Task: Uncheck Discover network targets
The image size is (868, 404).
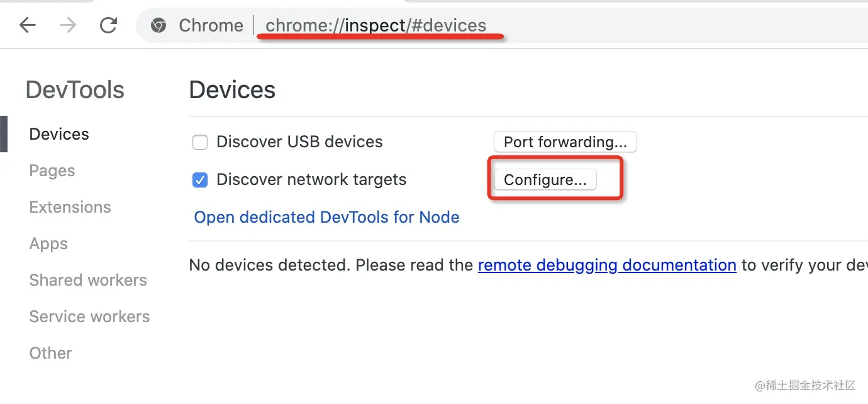Action: (x=200, y=180)
